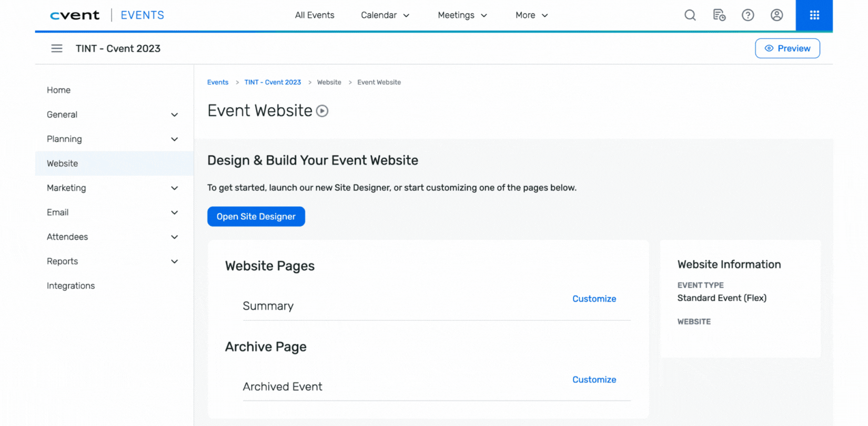This screenshot has height=426, width=868.
Task: Select Website in the sidebar
Action: click(114, 164)
